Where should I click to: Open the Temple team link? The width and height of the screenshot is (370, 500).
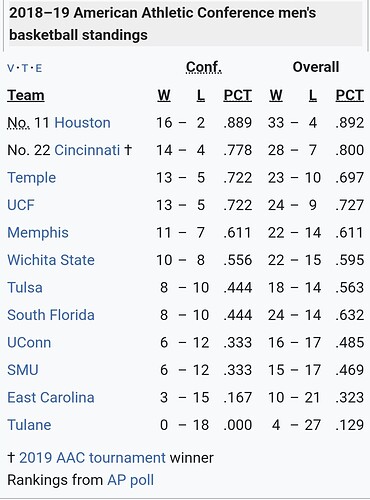coord(32,178)
